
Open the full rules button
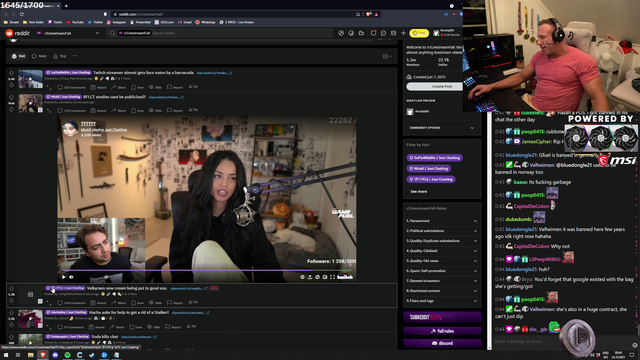click(442, 331)
